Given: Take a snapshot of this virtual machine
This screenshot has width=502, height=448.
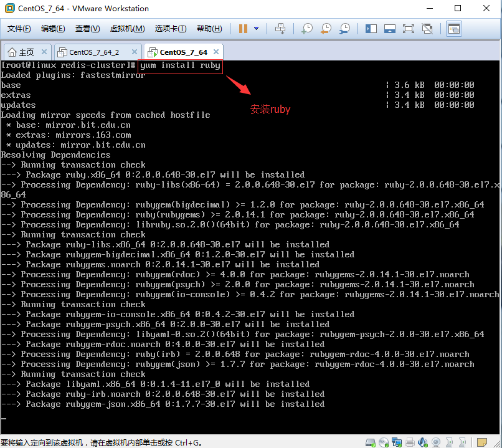Looking at the screenshot, I should (x=307, y=29).
